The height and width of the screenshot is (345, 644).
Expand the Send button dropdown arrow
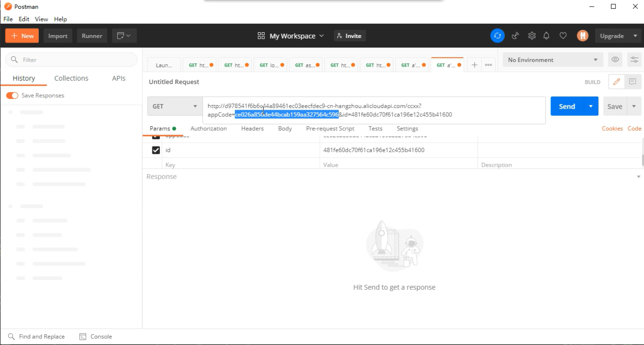click(591, 106)
